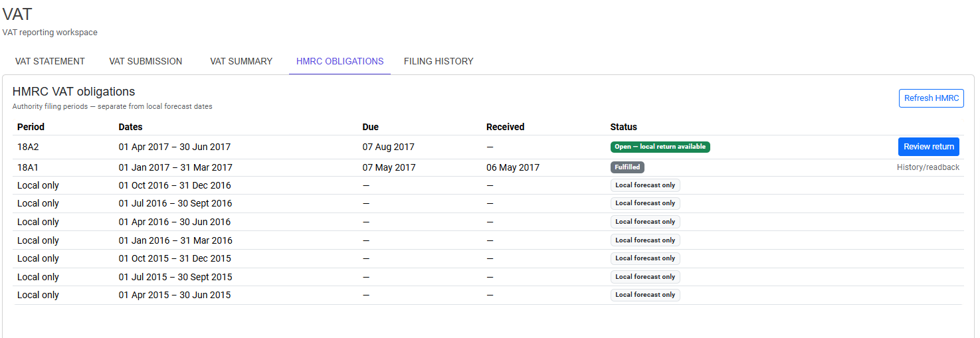
Task: Select dates 01 Jul 2015 – 30 Sept 2015
Action: (x=175, y=277)
